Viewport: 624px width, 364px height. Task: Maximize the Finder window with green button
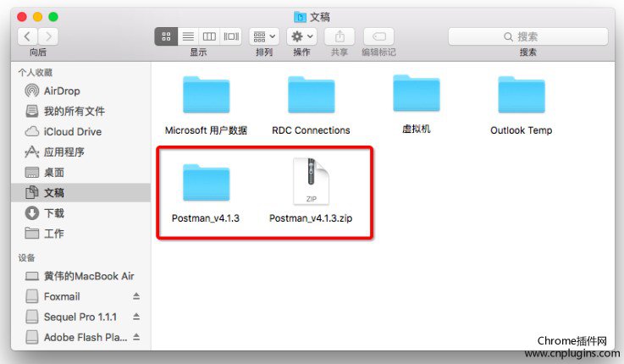click(x=53, y=17)
